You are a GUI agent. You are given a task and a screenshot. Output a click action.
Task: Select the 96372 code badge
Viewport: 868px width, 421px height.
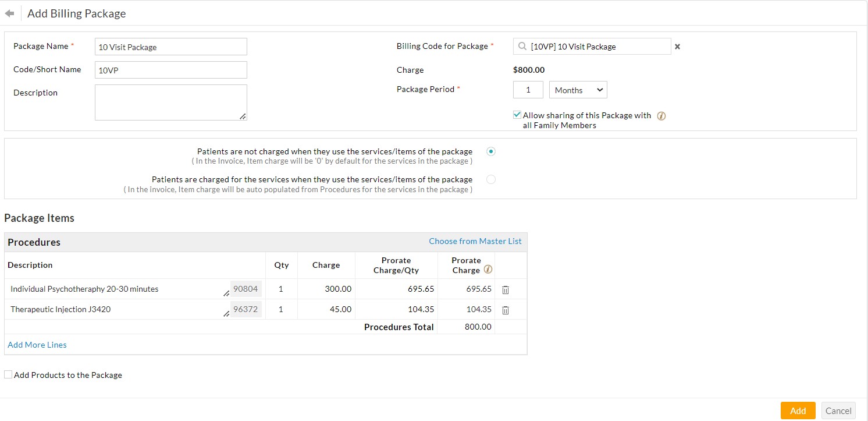point(246,309)
